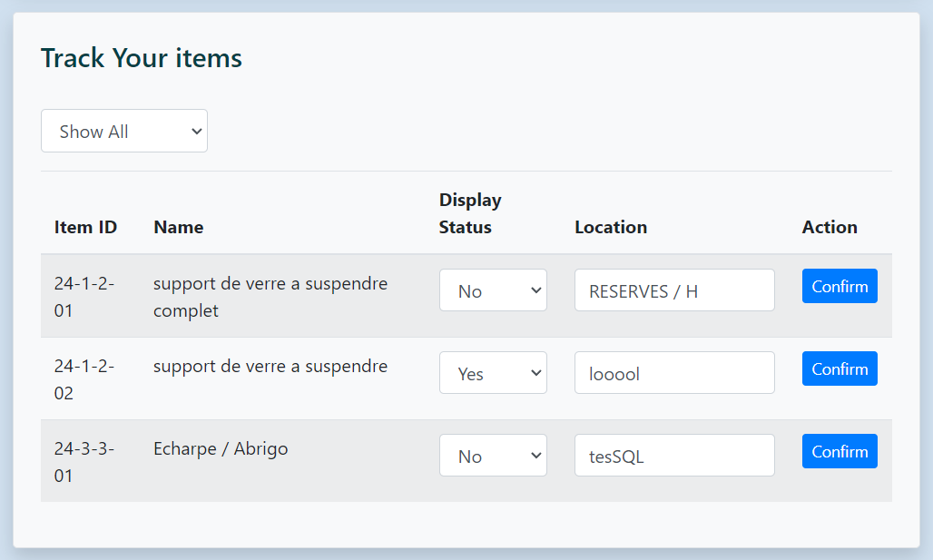Confirm the Echarpe / Abrigo row
The image size is (933, 560).
click(840, 451)
